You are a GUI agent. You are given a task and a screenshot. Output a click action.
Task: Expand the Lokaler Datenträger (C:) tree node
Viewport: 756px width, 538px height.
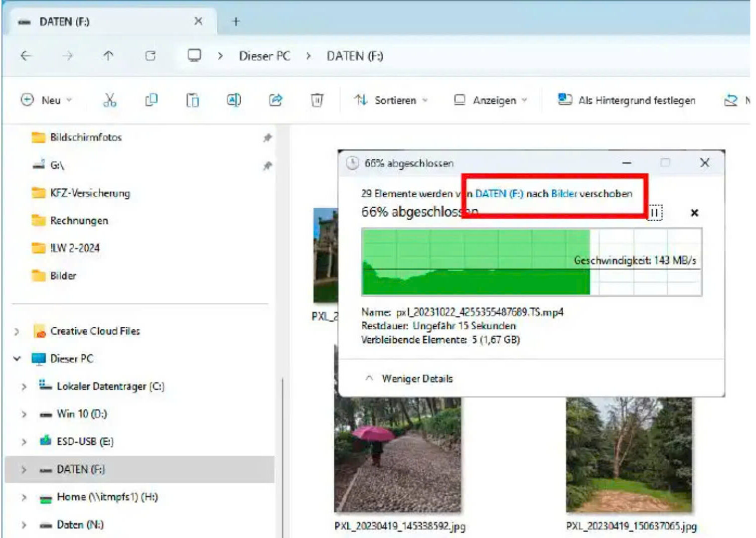point(23,387)
